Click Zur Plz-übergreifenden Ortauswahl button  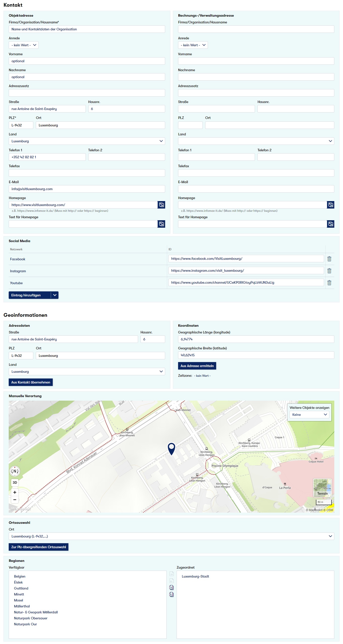(39, 547)
